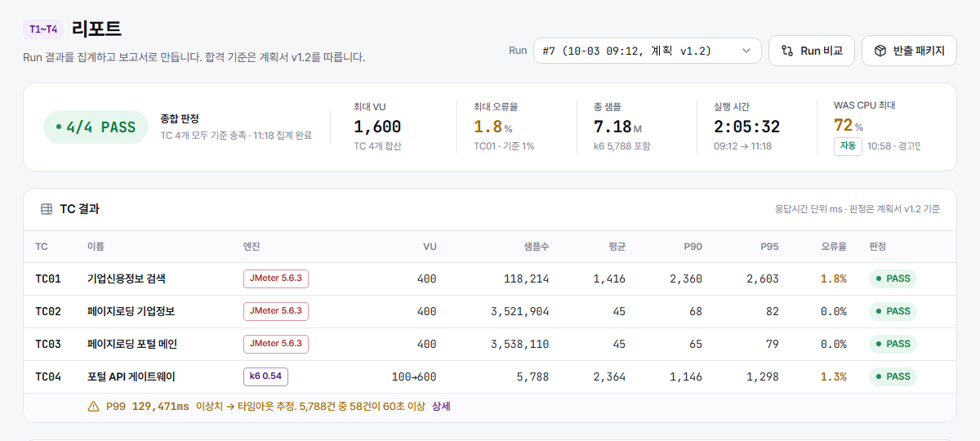Click the 72 % WAS CPU value

click(x=849, y=125)
